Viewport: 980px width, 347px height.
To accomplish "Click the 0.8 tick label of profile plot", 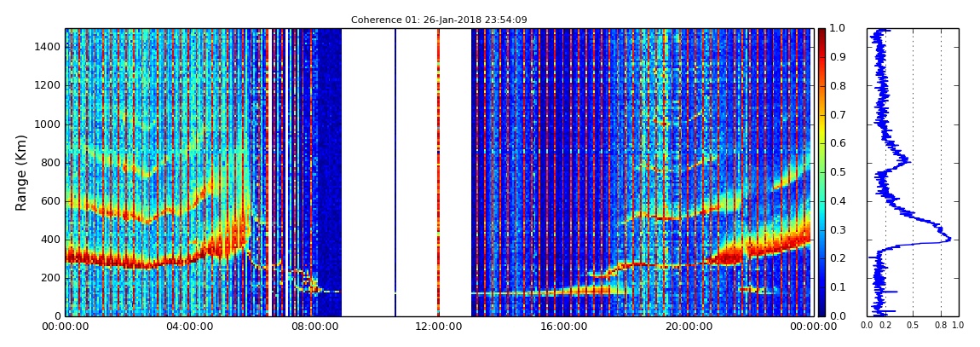I will coord(941,326).
